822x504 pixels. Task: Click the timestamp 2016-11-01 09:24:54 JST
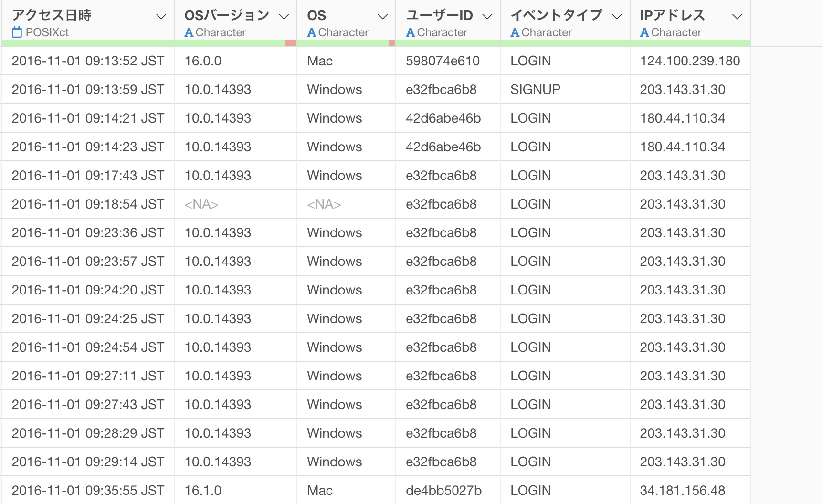click(x=88, y=347)
